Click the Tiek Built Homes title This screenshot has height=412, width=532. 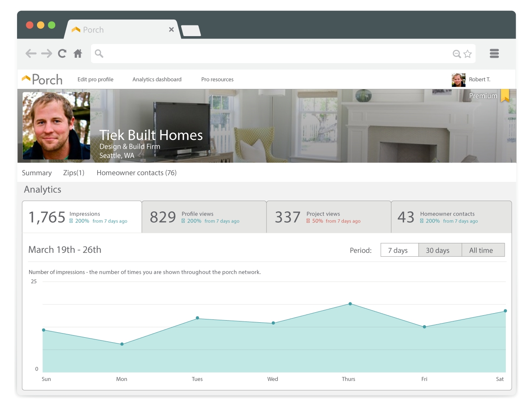pyautogui.click(x=151, y=135)
